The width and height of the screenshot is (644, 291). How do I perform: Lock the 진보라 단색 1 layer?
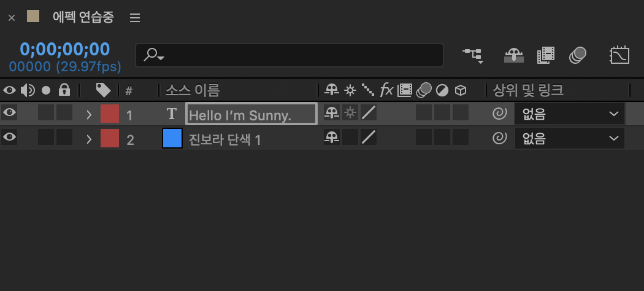64,138
